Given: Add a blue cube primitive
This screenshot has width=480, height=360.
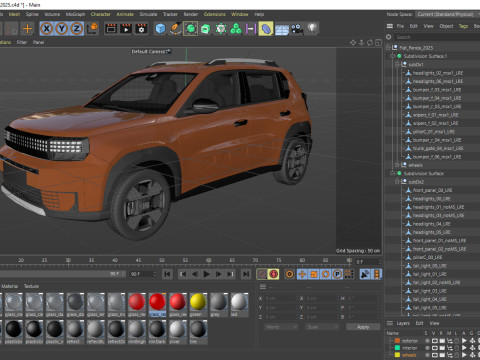Looking at the screenshot, I should click(x=160, y=29).
